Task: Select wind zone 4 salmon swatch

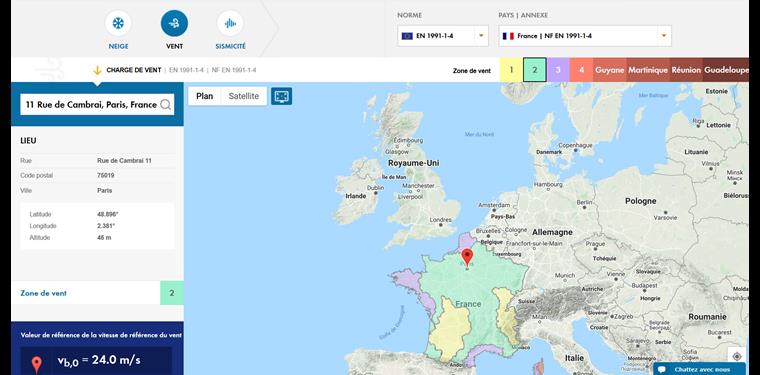Action: [581, 70]
